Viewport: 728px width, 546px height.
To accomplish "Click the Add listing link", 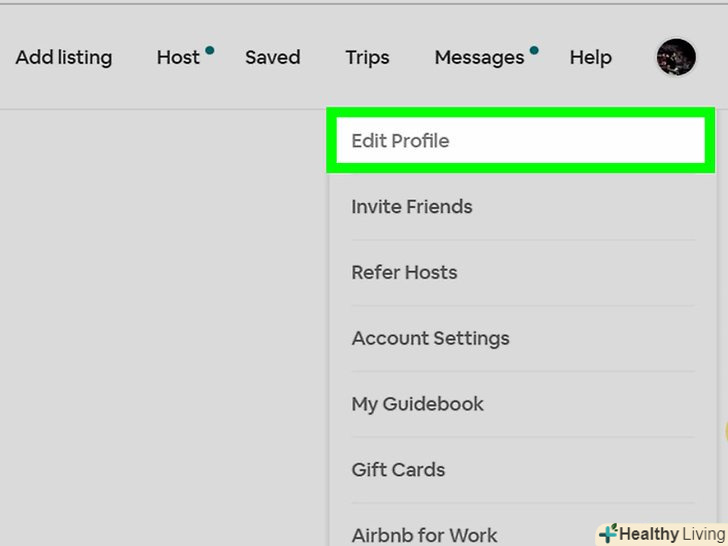I will [64, 58].
